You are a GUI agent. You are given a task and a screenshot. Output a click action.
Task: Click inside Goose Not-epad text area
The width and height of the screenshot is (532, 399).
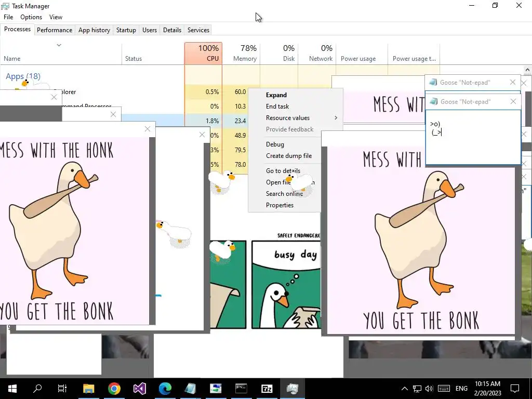coord(473,137)
